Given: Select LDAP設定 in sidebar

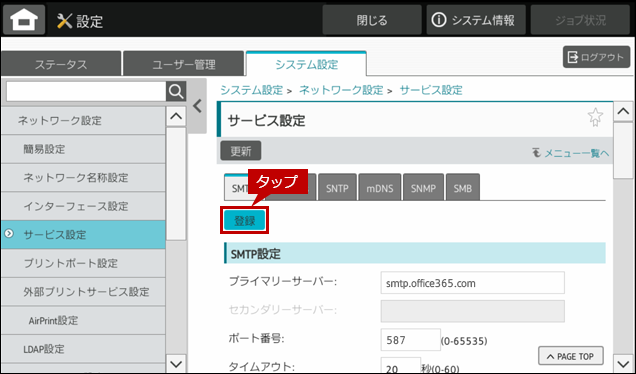Looking at the screenshot, I should point(83,349).
